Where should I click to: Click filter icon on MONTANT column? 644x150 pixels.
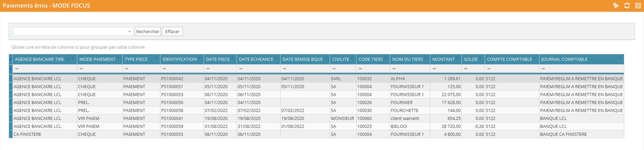point(457,58)
